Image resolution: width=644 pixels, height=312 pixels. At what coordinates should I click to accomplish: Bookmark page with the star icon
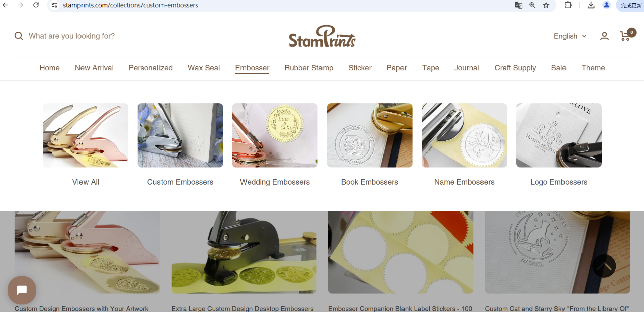tap(546, 5)
